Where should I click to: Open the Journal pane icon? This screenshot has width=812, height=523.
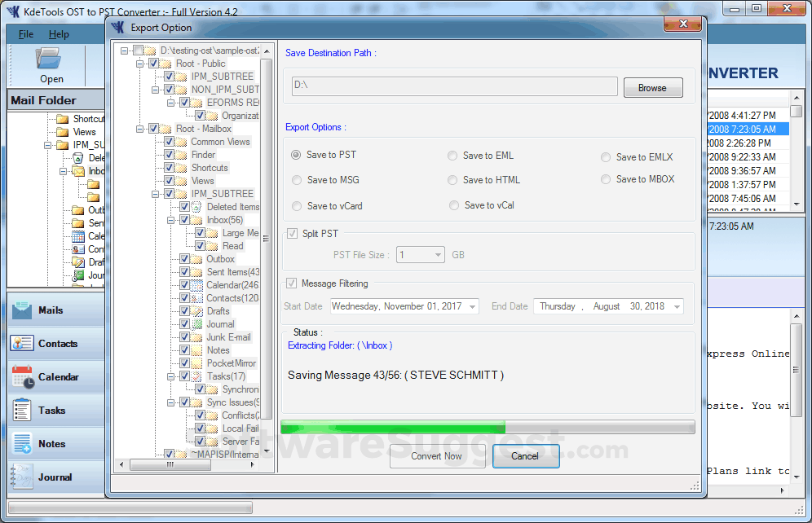point(20,477)
